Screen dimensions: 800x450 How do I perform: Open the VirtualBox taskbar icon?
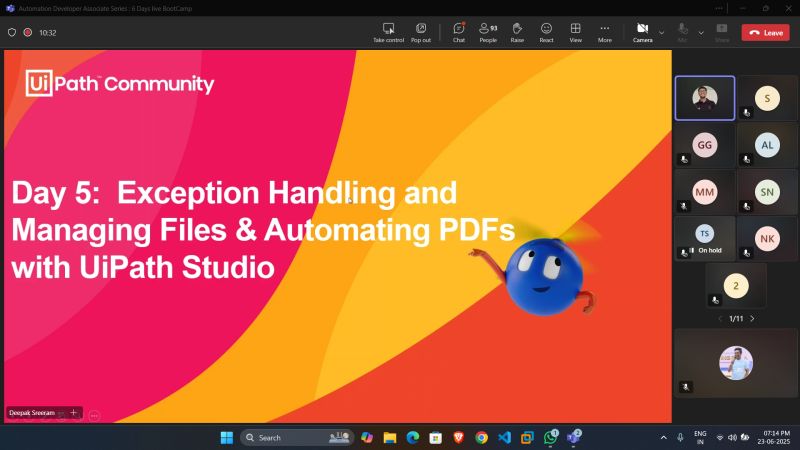coord(527,438)
